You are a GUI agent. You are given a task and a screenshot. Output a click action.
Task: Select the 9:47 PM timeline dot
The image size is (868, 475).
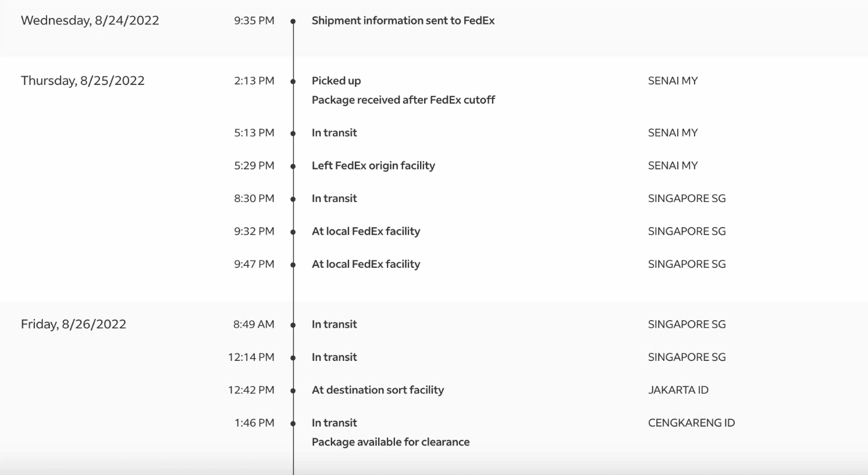[x=293, y=265]
